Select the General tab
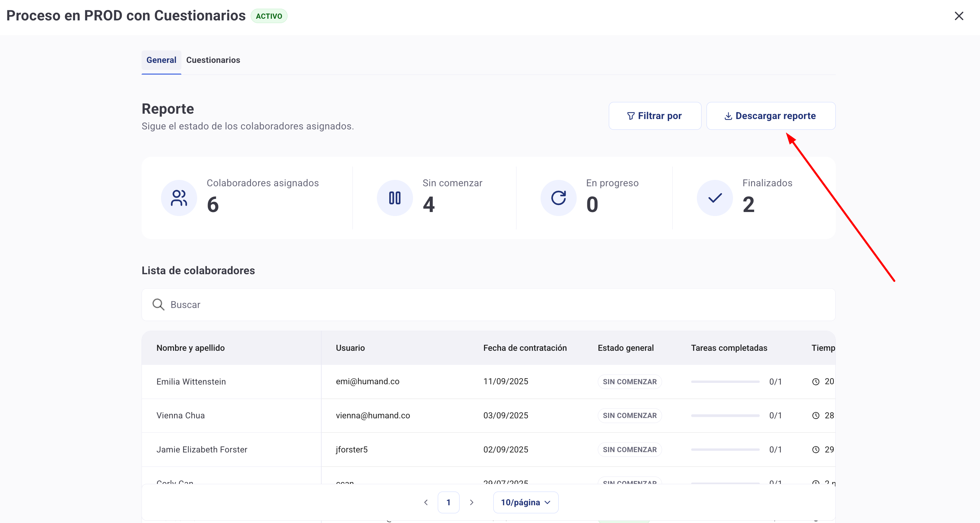The width and height of the screenshot is (980, 523). (x=161, y=60)
